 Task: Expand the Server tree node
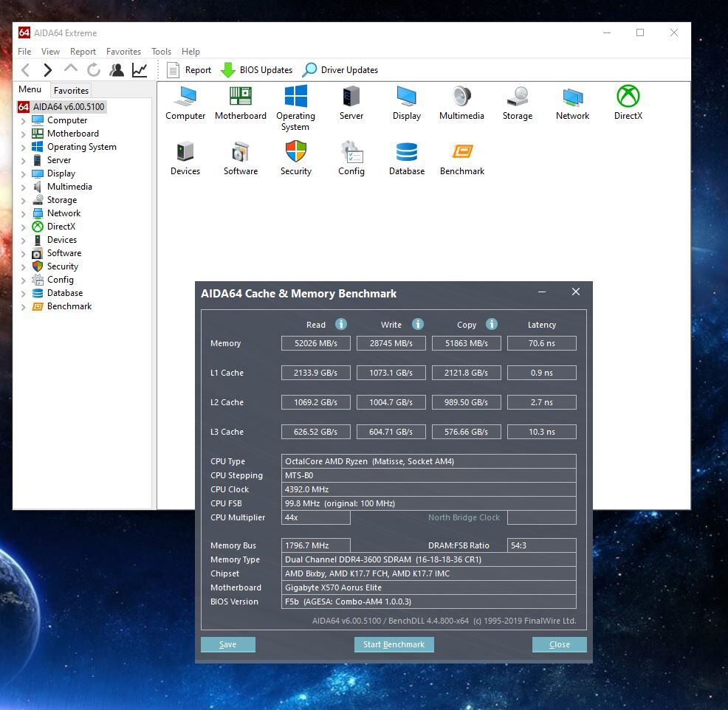(23, 161)
